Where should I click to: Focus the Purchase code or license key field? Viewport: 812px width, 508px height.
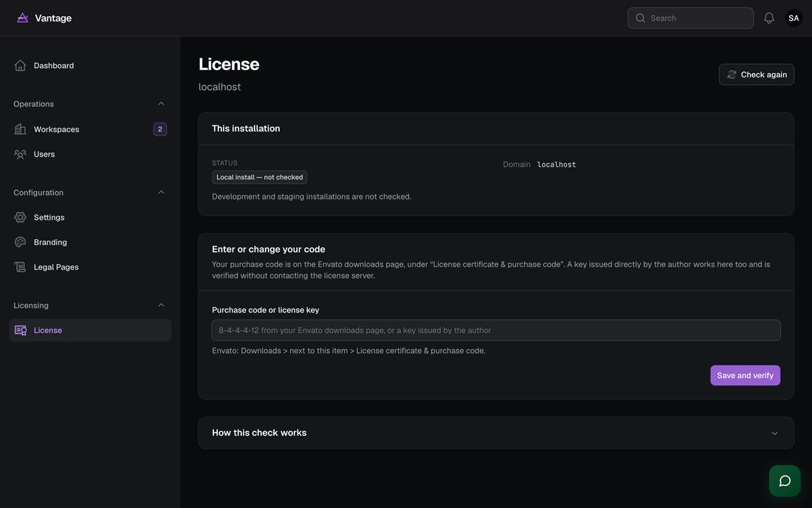(496, 330)
